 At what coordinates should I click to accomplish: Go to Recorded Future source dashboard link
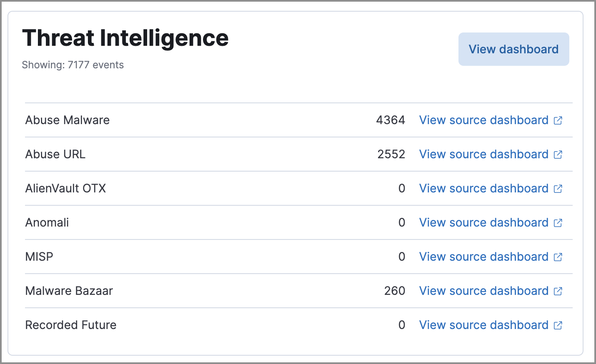[x=483, y=325]
